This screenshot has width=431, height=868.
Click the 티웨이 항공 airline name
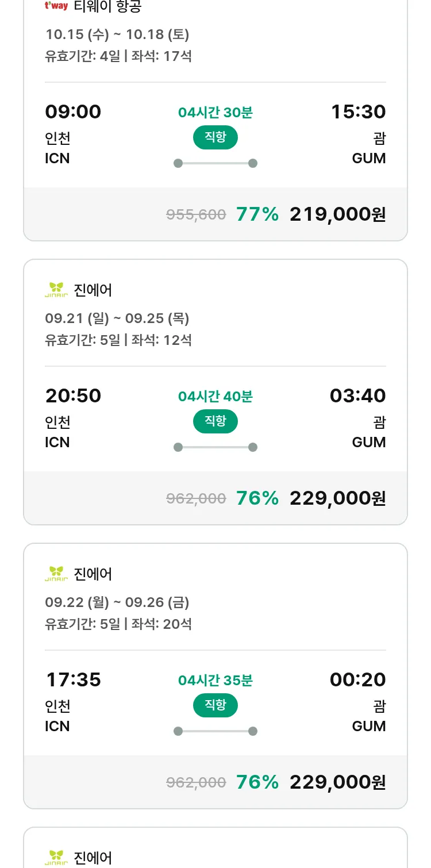point(107,6)
